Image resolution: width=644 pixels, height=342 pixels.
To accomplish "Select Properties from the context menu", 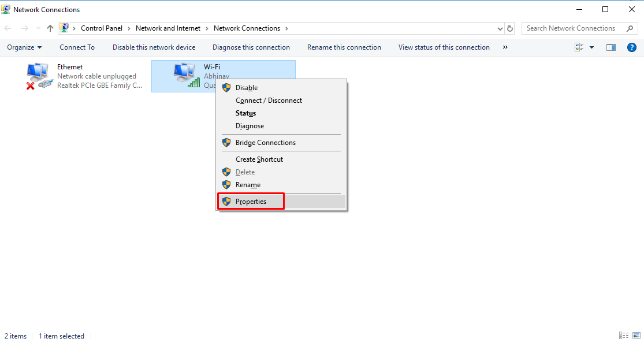I will pos(251,202).
